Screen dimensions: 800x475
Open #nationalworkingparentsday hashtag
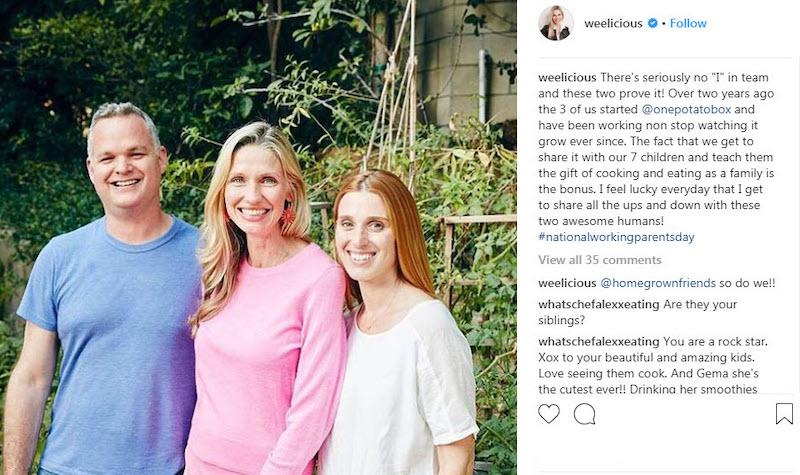coord(616,237)
